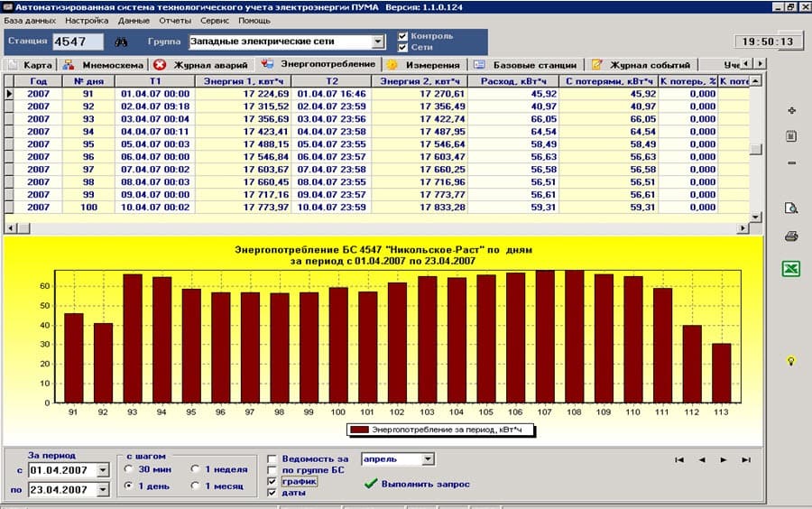Click the plus icon in right sidebar

click(x=791, y=111)
